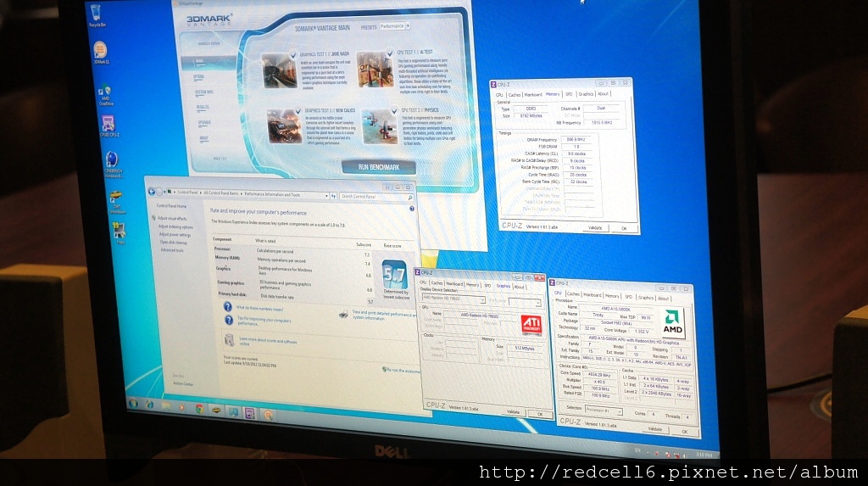The image size is (868, 486).
Task: Click the Control Panel back arrow
Action: 151,191
